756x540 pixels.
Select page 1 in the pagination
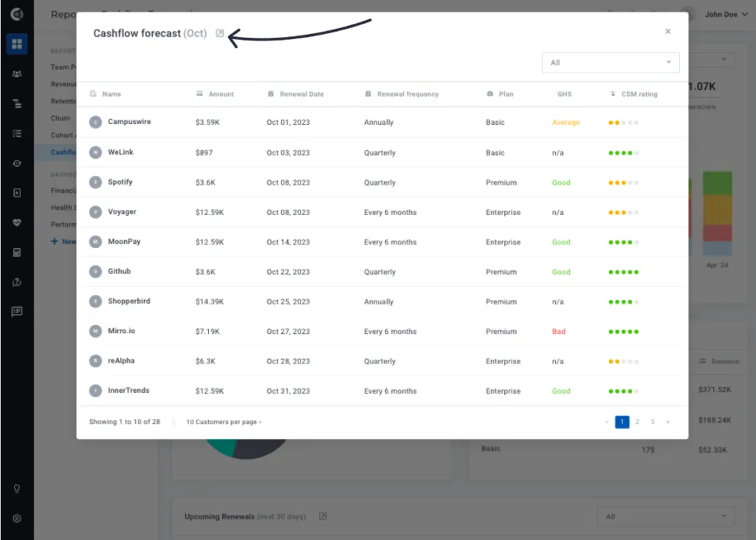[x=622, y=423]
